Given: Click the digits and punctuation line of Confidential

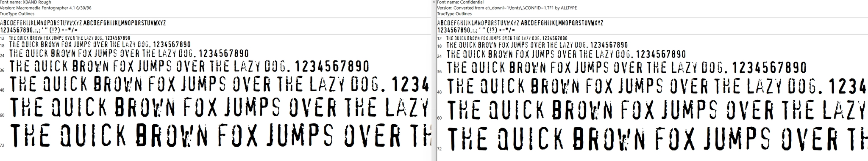Looking at the screenshot, I should [476, 30].
